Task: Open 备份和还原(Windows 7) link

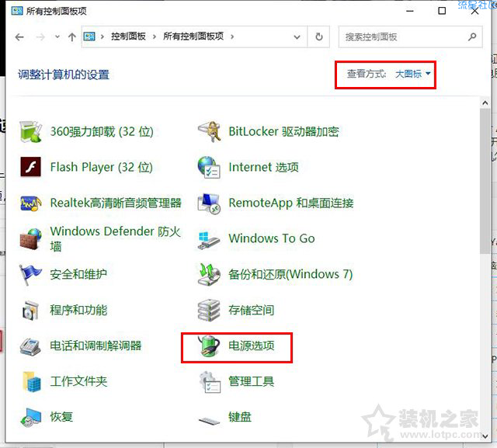Action: (x=290, y=274)
